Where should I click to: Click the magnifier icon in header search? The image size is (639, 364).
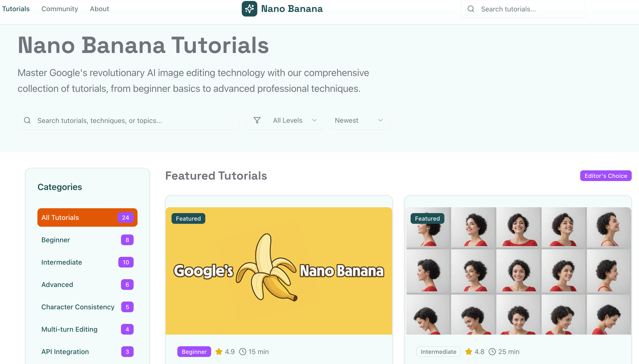471,9
